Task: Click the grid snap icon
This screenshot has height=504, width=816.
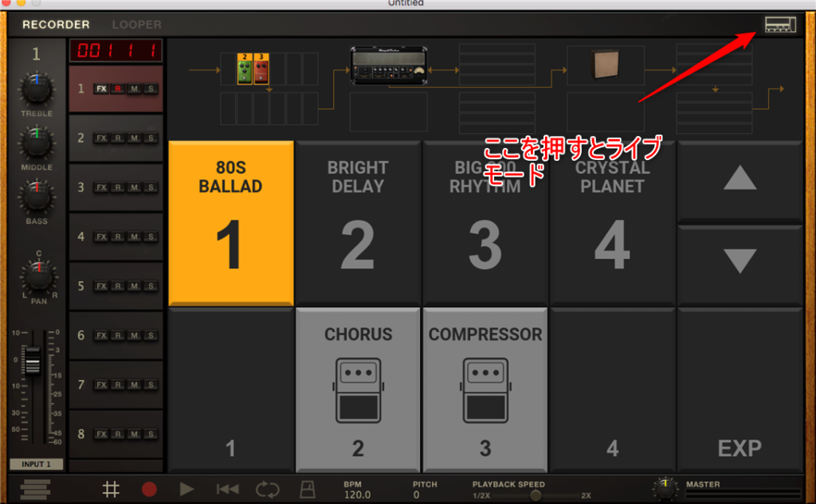Action: tap(111, 490)
